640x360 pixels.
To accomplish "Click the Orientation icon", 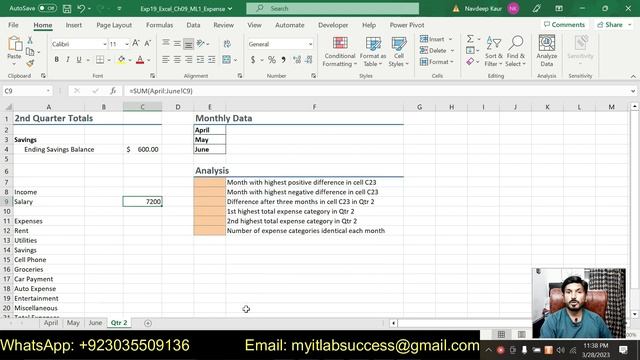I will coord(200,43).
